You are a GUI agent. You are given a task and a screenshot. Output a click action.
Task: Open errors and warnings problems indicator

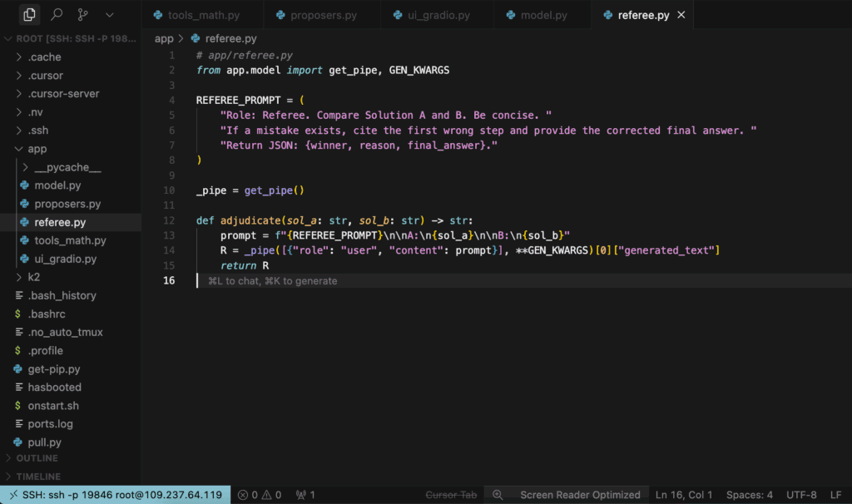tap(260, 495)
